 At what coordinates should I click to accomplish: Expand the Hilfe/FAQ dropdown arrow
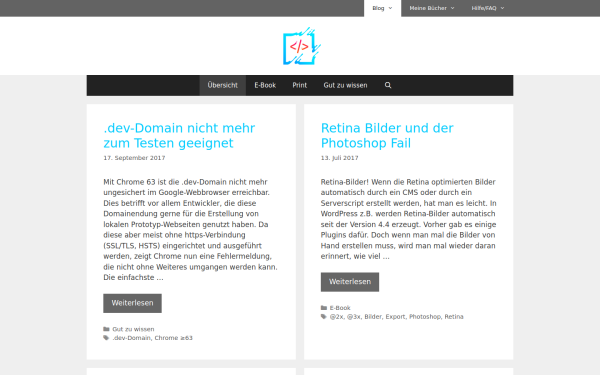click(x=502, y=8)
